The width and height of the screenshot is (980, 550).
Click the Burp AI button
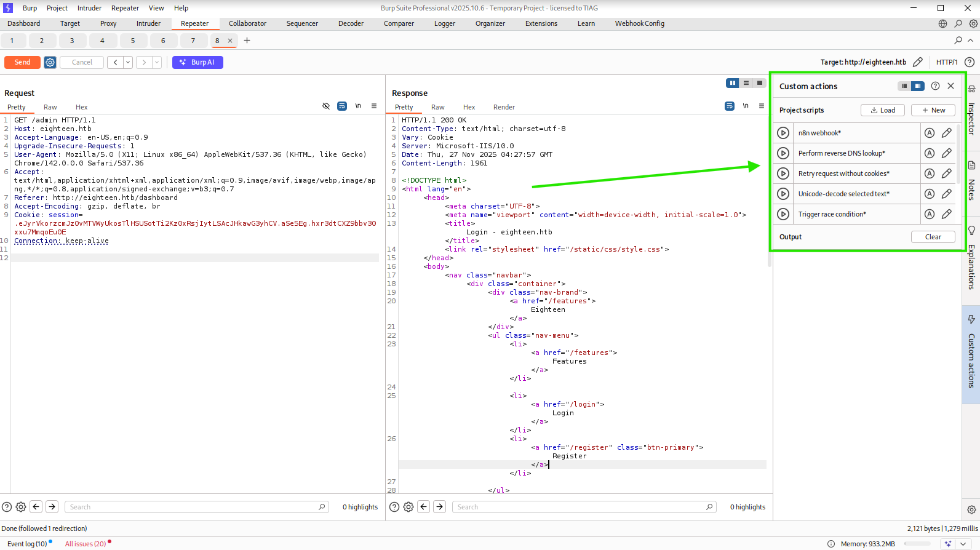197,62
